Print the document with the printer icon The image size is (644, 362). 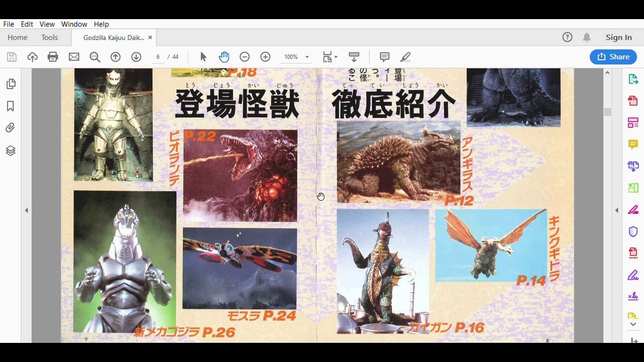53,57
